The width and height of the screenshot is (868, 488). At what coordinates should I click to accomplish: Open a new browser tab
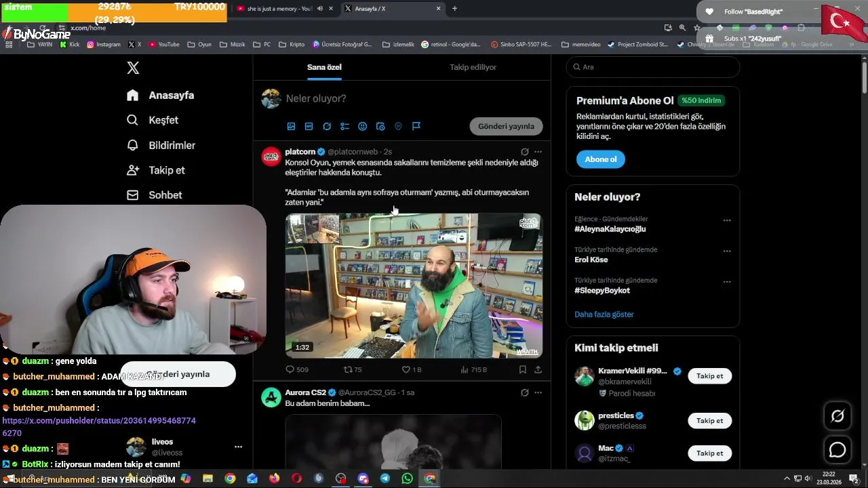click(x=454, y=9)
